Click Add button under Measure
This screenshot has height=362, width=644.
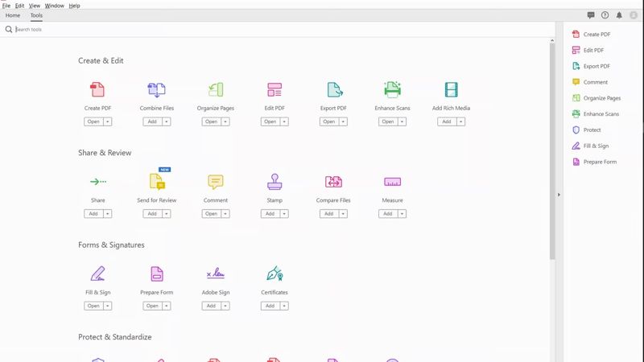pos(388,214)
